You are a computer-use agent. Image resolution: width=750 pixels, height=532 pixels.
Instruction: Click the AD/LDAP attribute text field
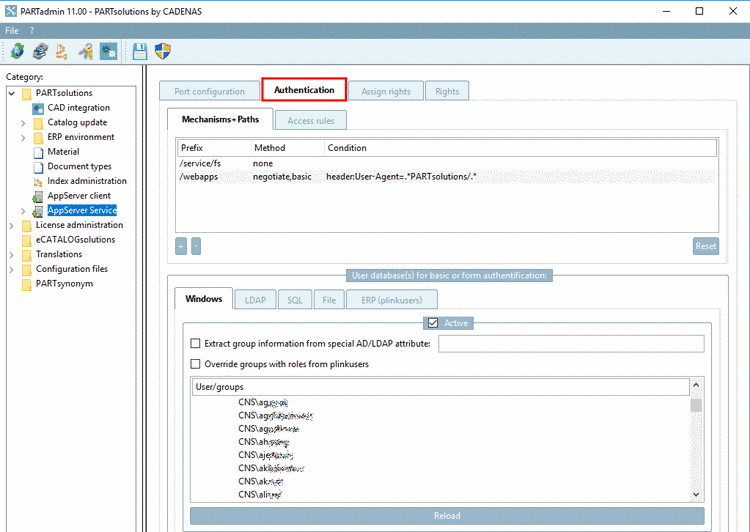[571, 344]
